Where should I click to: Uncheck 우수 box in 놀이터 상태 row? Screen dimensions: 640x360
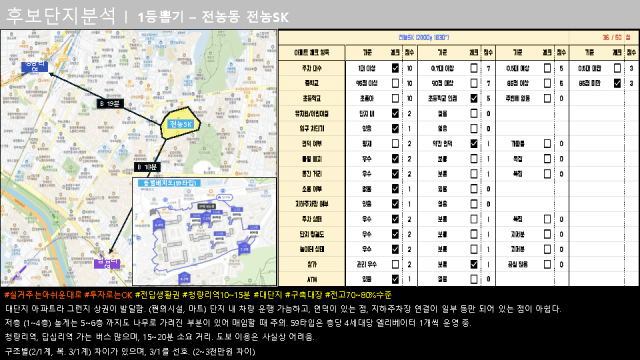(x=395, y=249)
